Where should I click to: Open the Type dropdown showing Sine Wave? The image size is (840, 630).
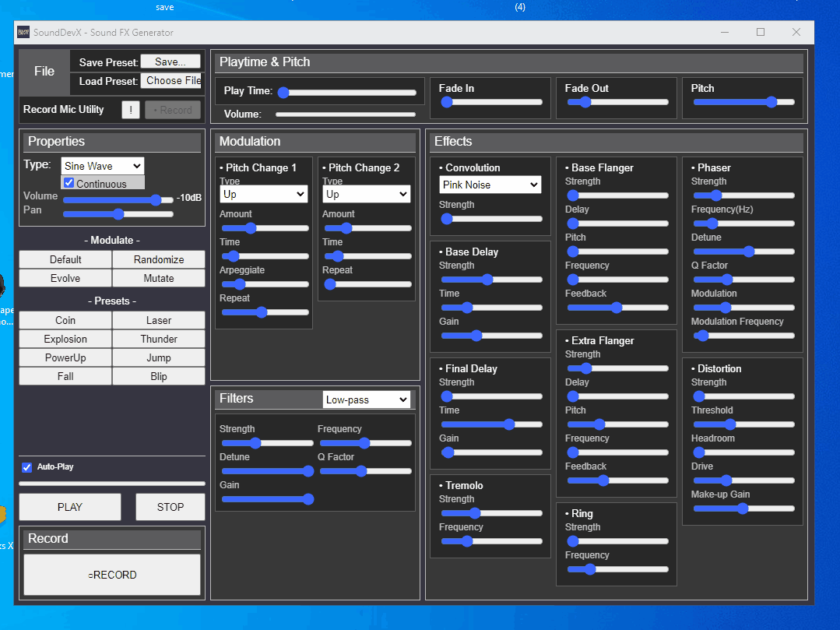[x=102, y=165]
